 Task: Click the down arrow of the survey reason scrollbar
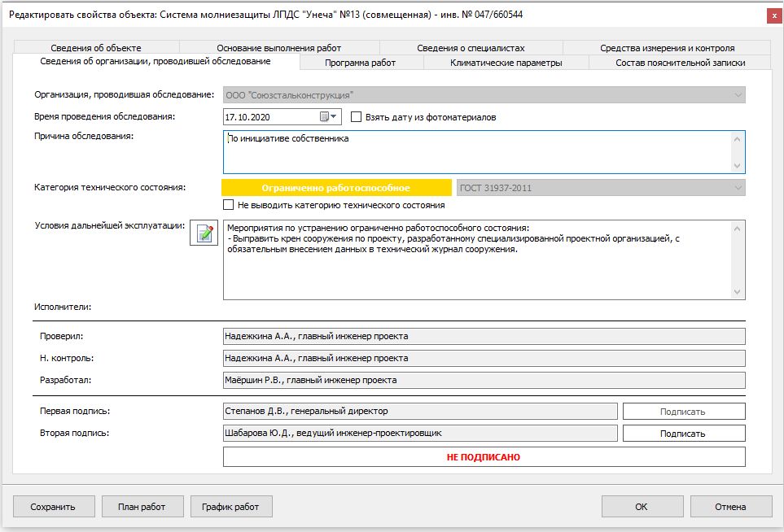[737, 166]
